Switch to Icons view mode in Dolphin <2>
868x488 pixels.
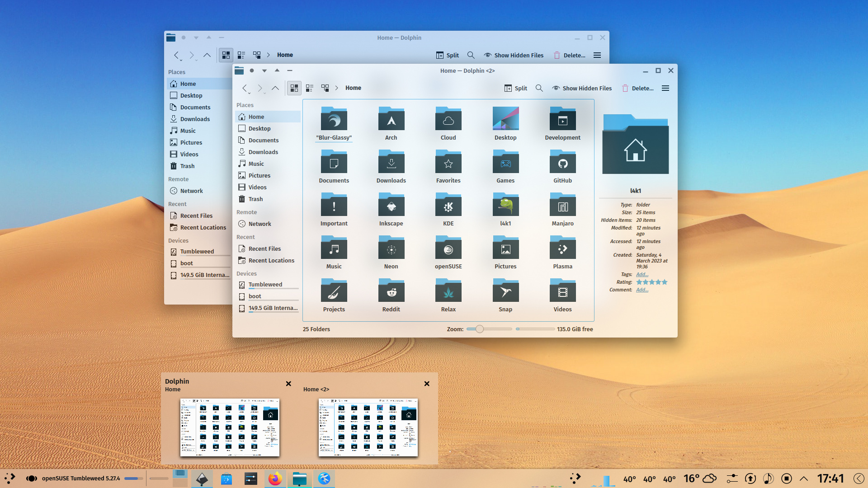tap(294, 88)
